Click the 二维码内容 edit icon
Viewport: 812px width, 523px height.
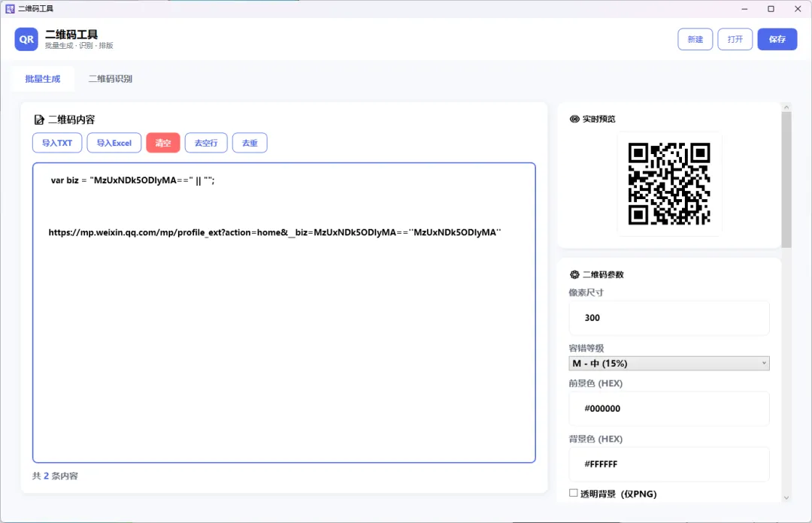coord(39,120)
